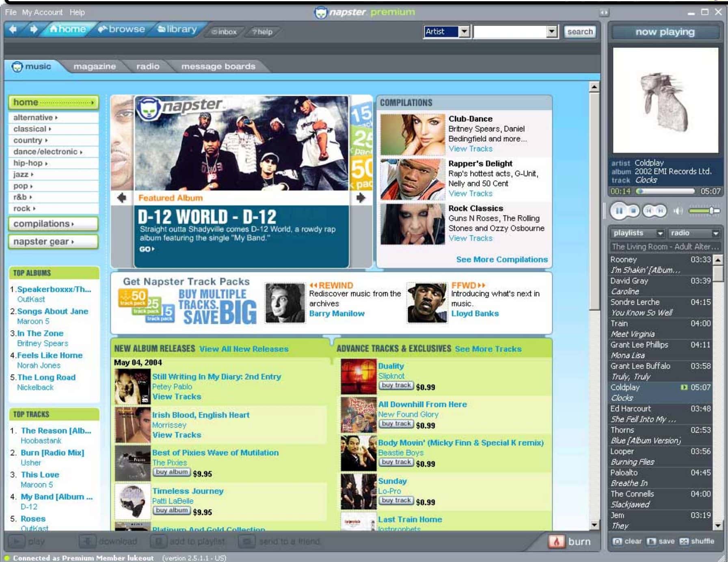Expand the jazz genre
The width and height of the screenshot is (728, 562).
54,174
